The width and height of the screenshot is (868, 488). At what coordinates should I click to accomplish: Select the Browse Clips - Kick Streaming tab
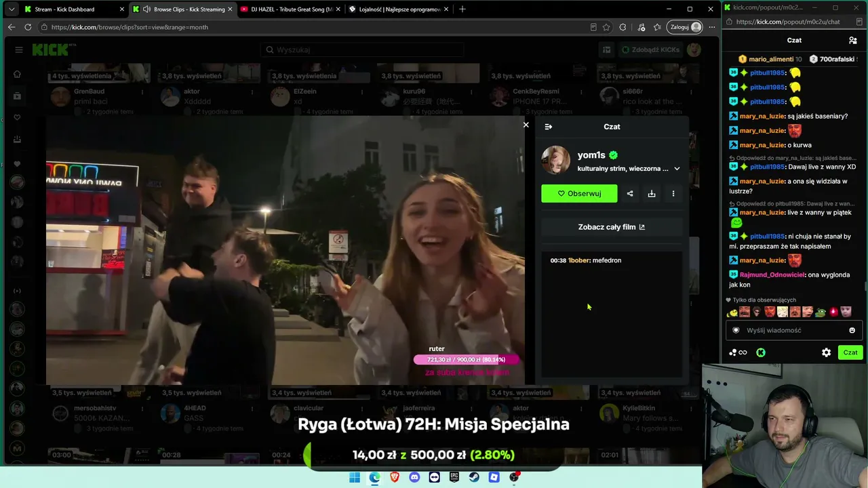coord(182,9)
